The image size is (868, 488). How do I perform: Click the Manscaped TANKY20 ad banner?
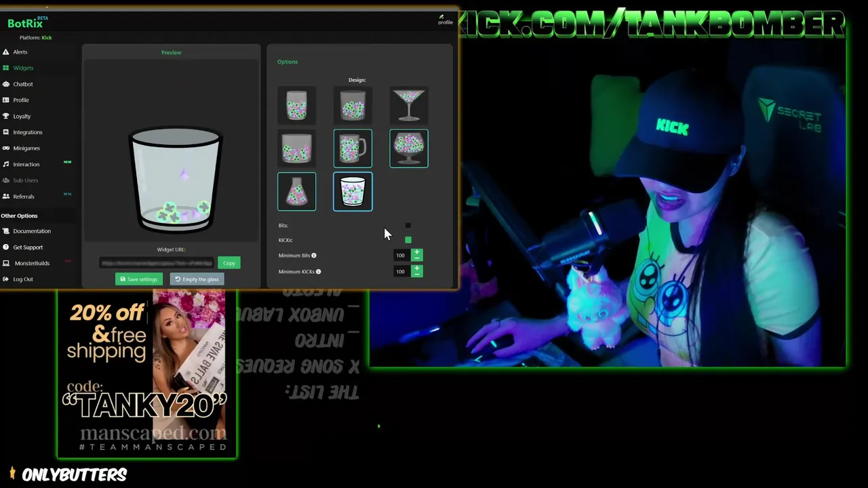point(147,374)
